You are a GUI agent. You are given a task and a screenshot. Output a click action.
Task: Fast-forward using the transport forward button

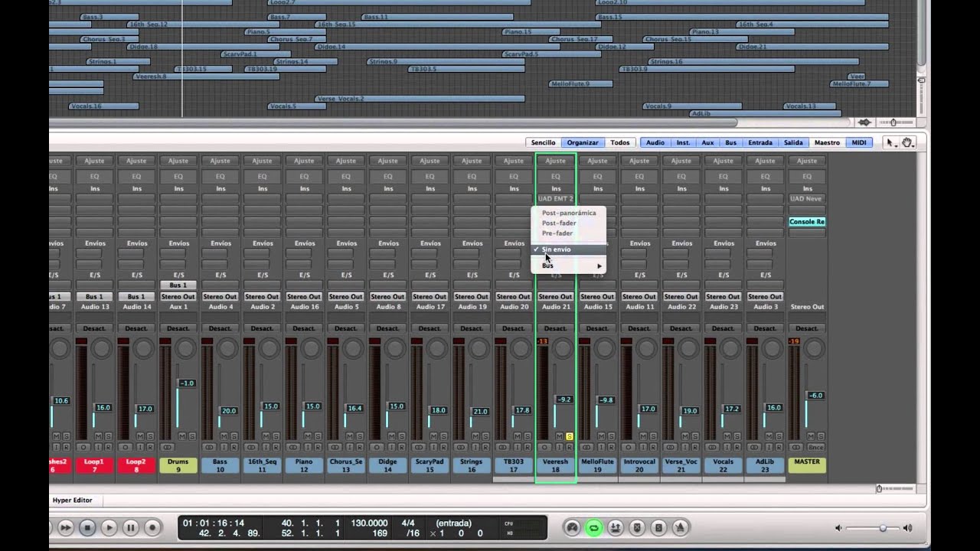[66, 527]
